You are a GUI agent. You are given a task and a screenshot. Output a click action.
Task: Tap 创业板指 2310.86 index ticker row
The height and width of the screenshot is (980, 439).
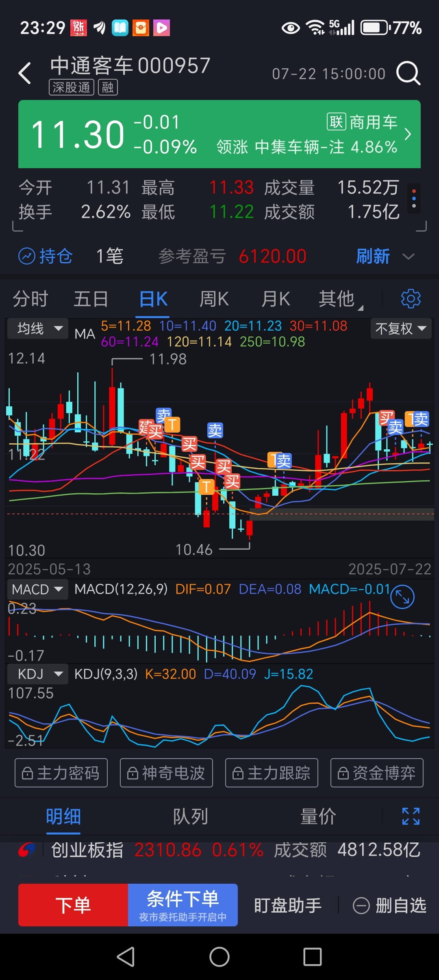click(219, 850)
